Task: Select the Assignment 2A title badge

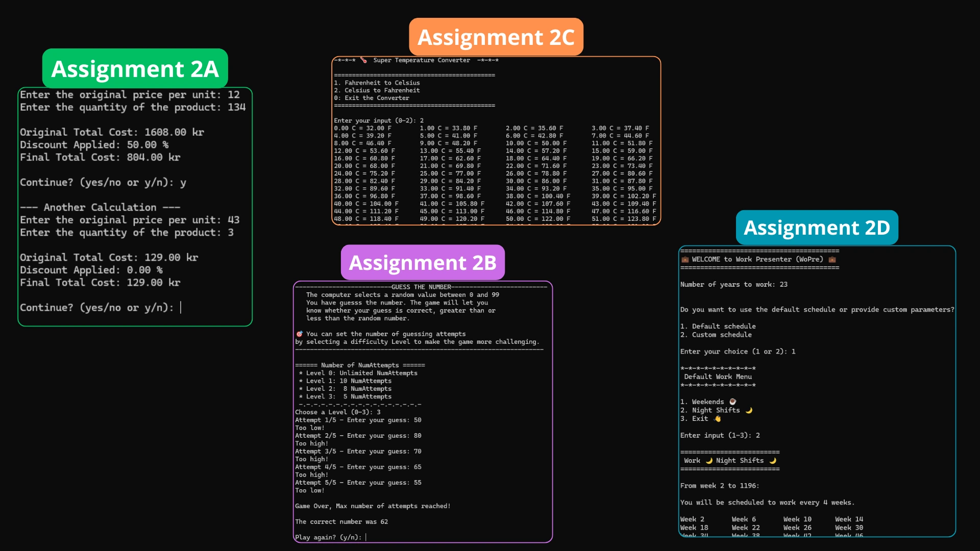Action: 135,69
